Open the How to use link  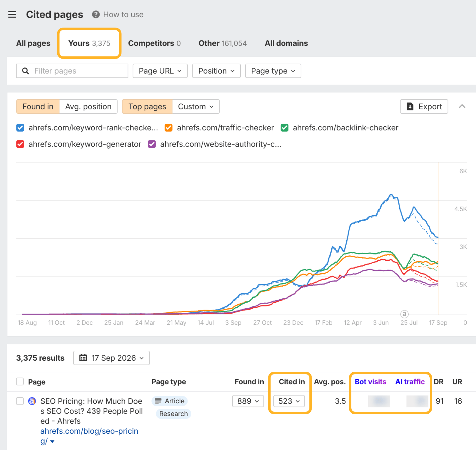pos(123,14)
